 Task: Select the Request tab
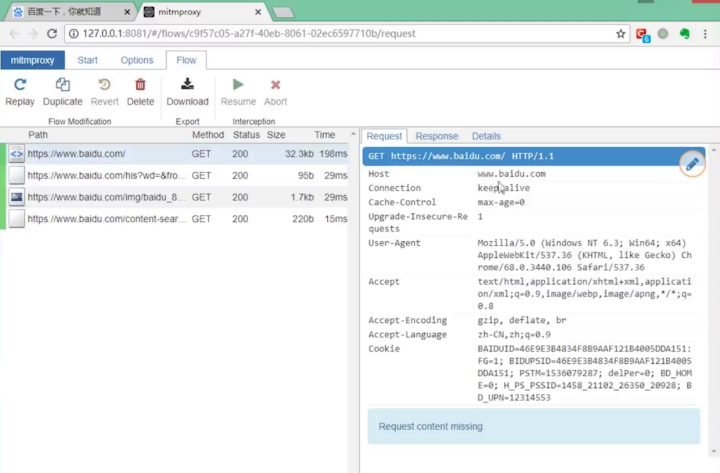pos(384,136)
